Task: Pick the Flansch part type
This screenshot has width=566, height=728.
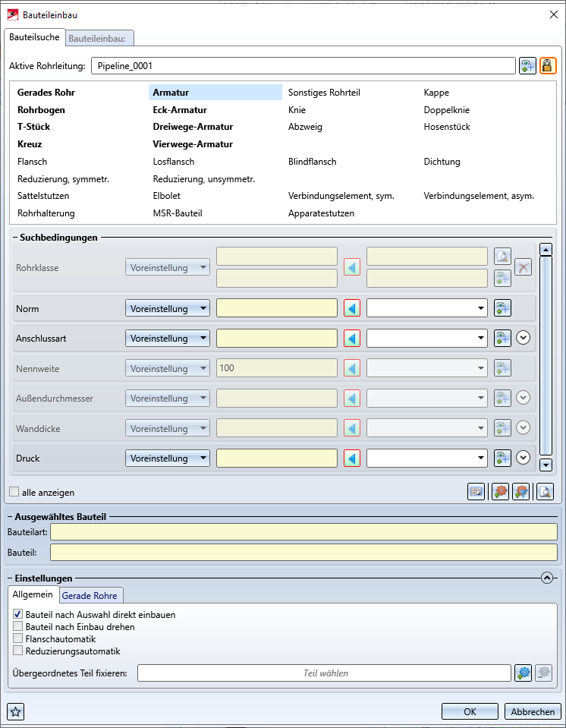Action: pos(32,162)
